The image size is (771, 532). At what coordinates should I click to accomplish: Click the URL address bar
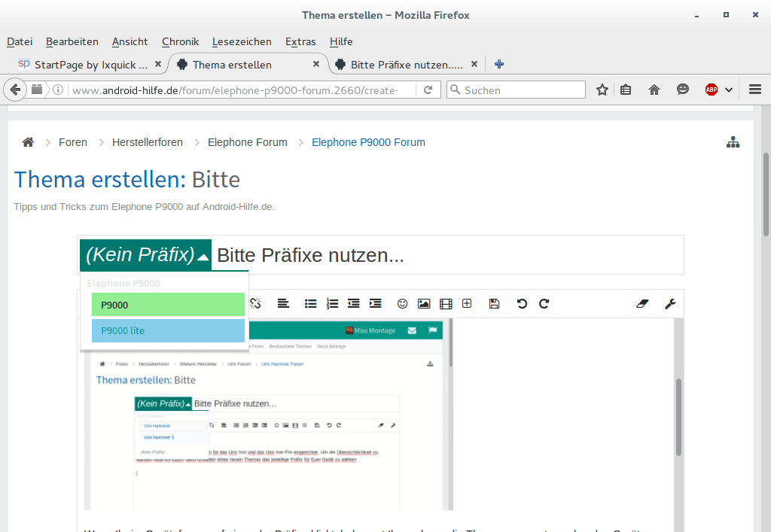pos(235,90)
